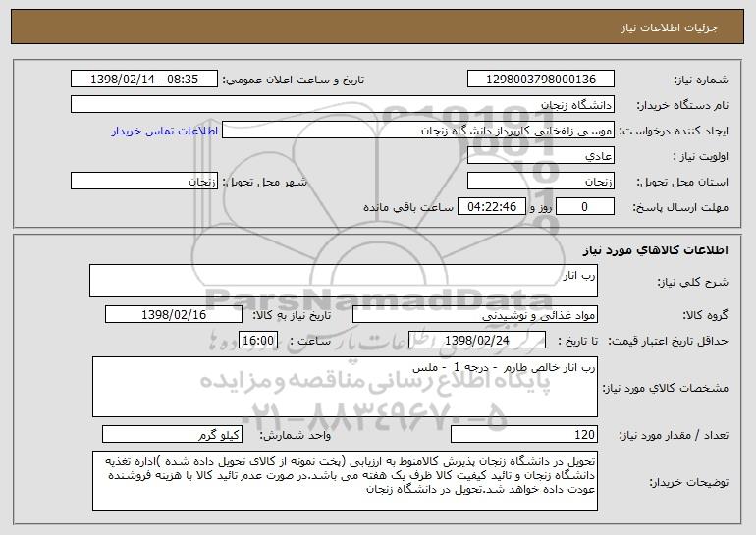Click the شماره نیاز field 1298003798000136
Viewport: 756px width, 535px height.
(540, 80)
